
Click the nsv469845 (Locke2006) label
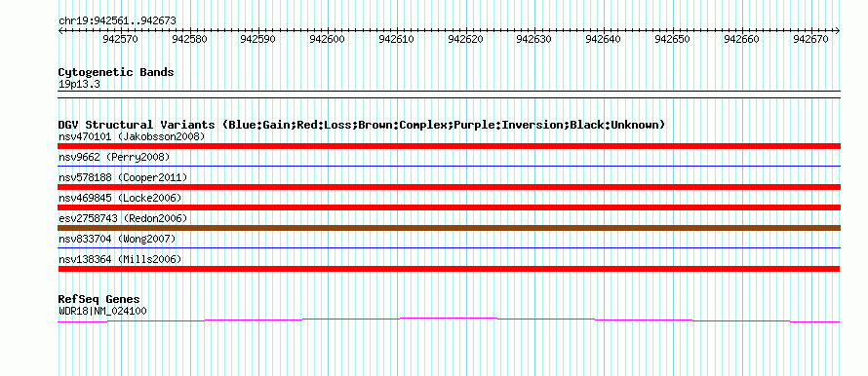pyautogui.click(x=120, y=198)
